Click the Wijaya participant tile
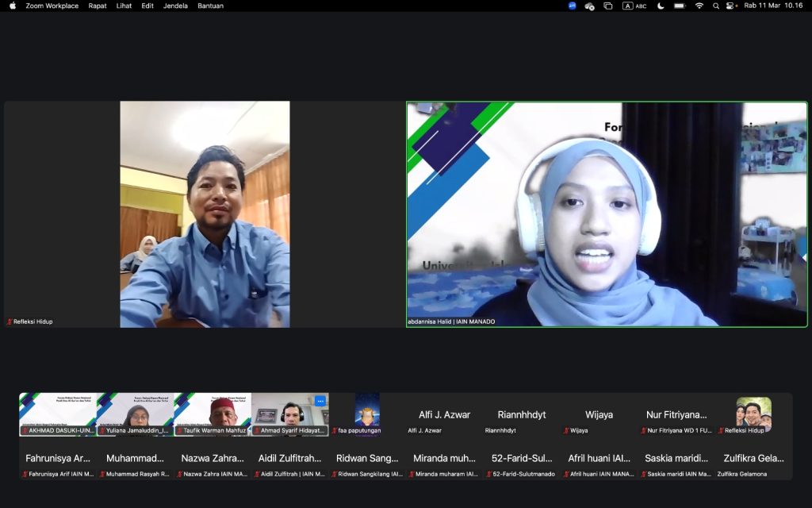 click(599, 415)
